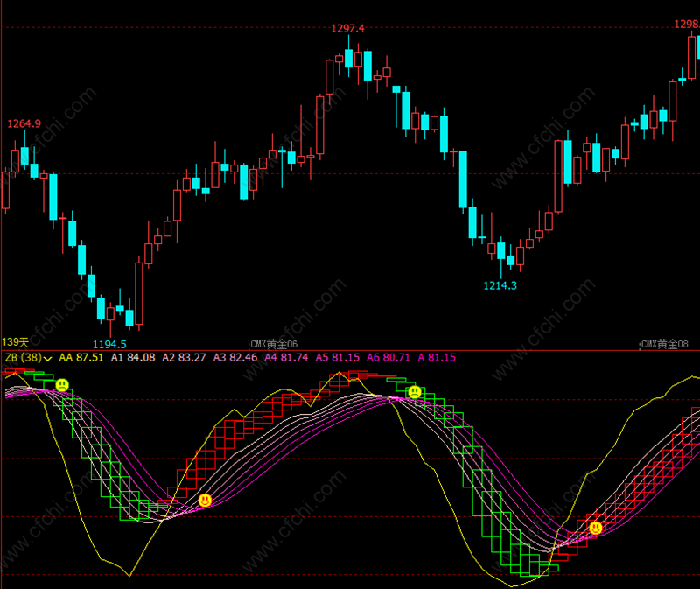Click the 1194.5 low price label

109,344
